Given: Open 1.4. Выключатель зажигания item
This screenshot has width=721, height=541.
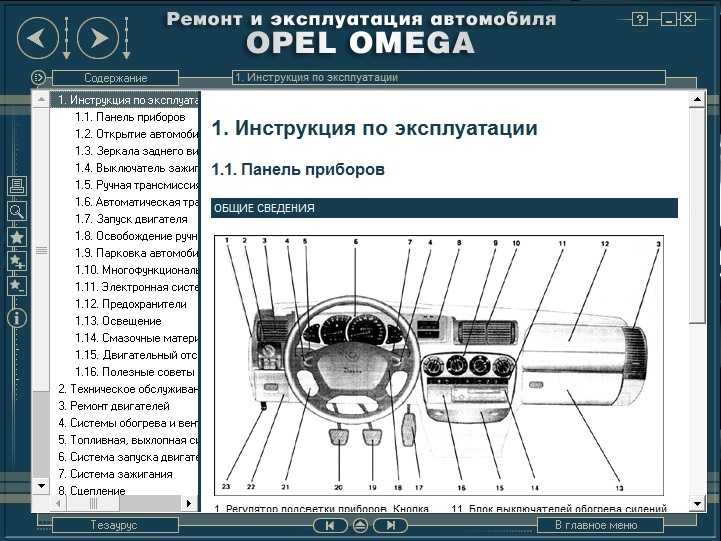Looking at the screenshot, I should pyautogui.click(x=137, y=168).
